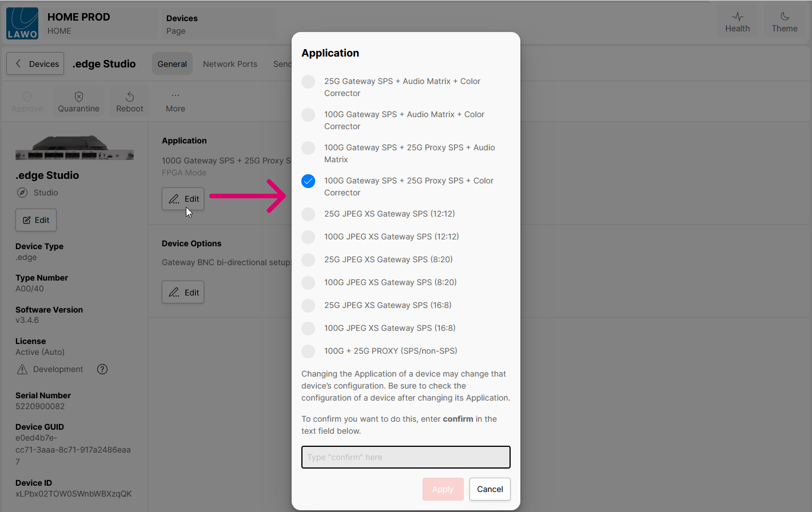Click the Quarantine shield icon
Image resolution: width=812 pixels, height=512 pixels.
tap(79, 97)
